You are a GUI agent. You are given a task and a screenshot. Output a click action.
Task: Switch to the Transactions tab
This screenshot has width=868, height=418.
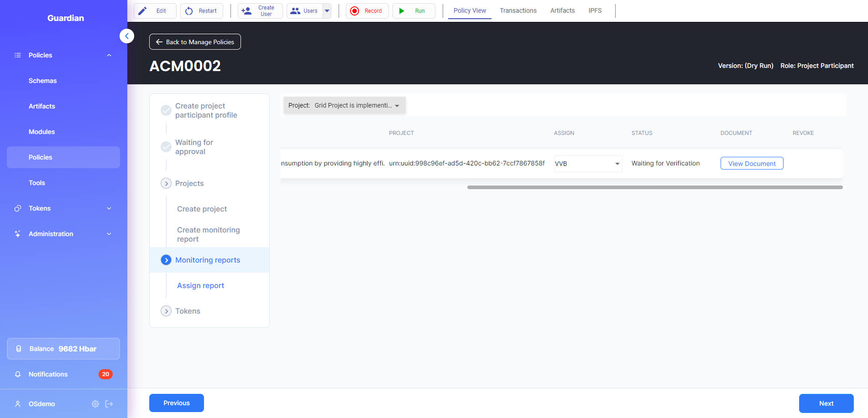pos(518,10)
